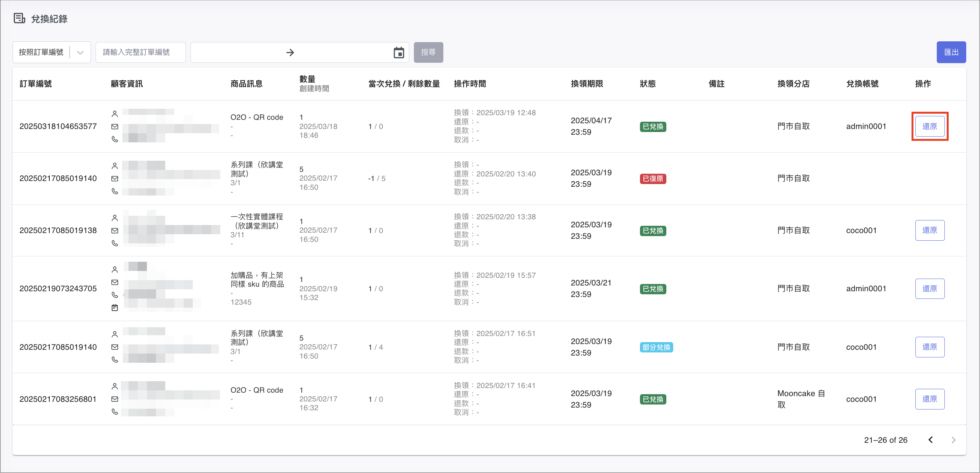This screenshot has height=473, width=980.
Task: Click the 狀態 column header
Action: click(x=648, y=84)
